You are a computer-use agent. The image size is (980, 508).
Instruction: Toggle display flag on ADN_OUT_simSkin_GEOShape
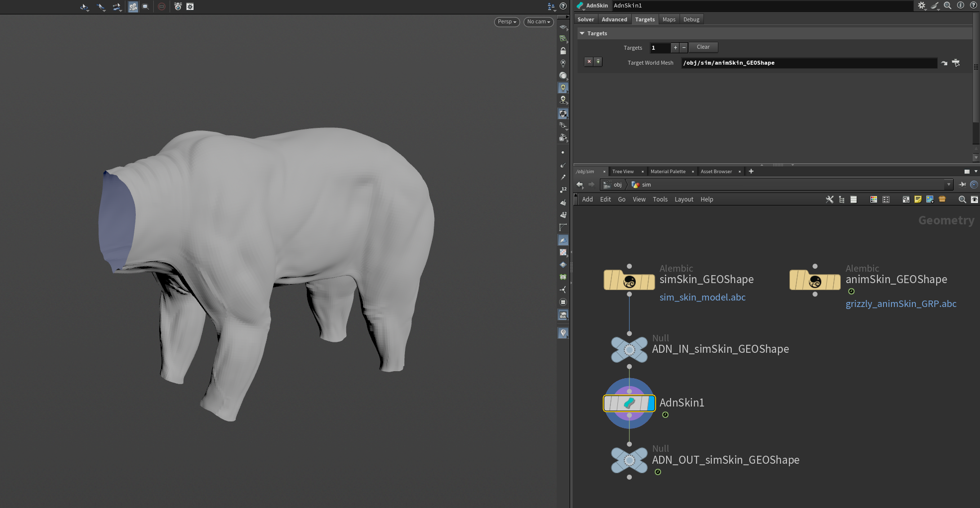point(658,472)
